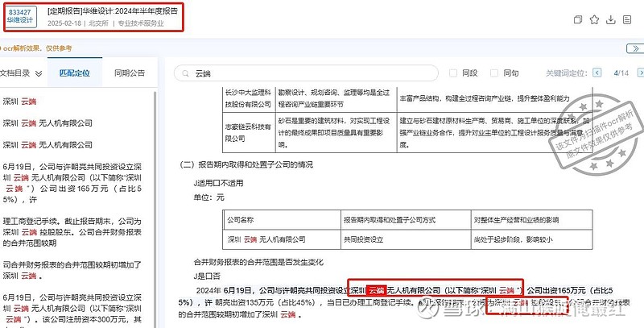The width and height of the screenshot is (644, 328).
Task: Select match result starting 理工商登记手续
Action: (72, 232)
